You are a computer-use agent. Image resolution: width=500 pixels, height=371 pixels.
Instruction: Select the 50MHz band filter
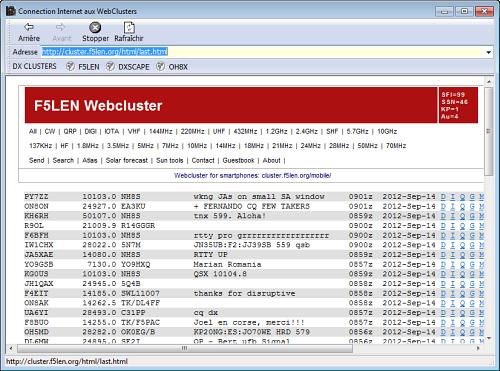(367, 146)
